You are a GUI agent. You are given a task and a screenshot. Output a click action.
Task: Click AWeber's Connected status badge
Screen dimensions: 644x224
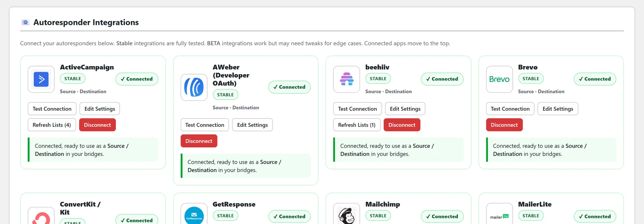click(289, 87)
